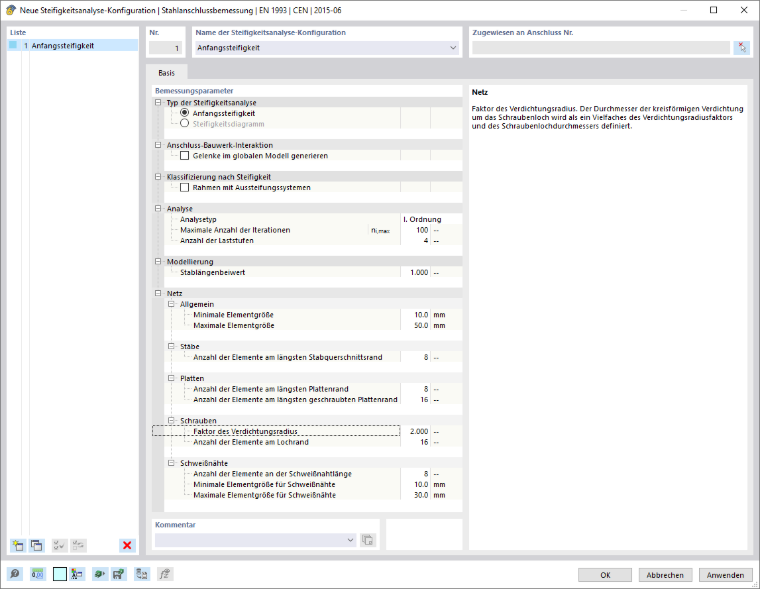Close the dialog with the X button
Screen dimensions: 760x589
pyautogui.click(x=744, y=10)
